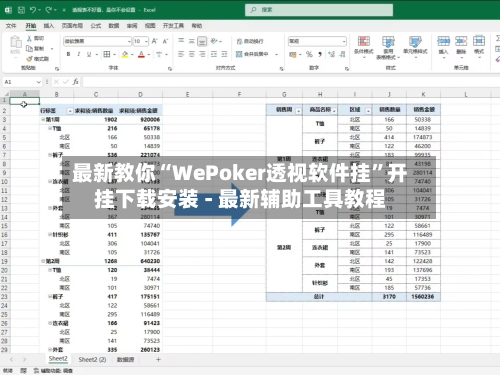Screen dimensions: 500x375
Task: Click the Redo arrow in the quick access toolbar
Action: pyautogui.click(x=49, y=10)
